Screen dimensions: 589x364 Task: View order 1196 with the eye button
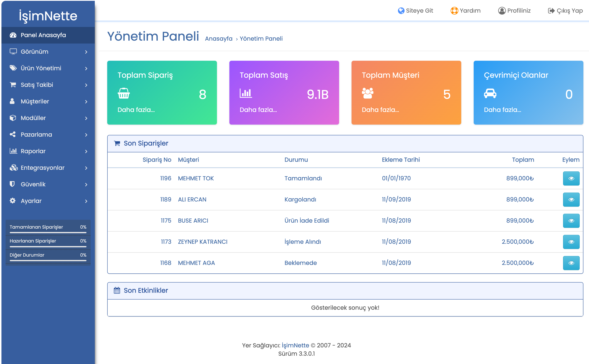tap(571, 178)
